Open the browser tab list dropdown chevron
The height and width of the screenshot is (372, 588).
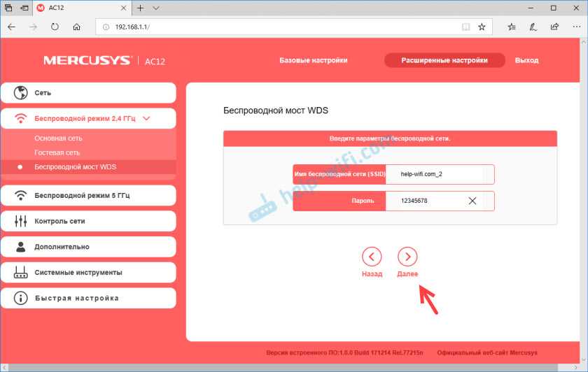coord(155,8)
